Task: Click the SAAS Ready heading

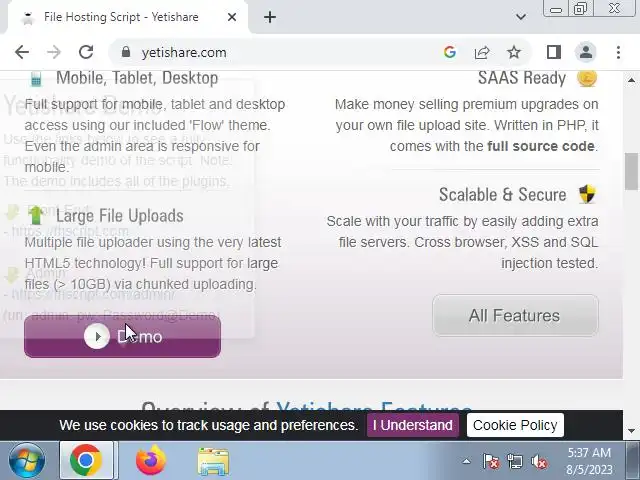Action: [522, 78]
